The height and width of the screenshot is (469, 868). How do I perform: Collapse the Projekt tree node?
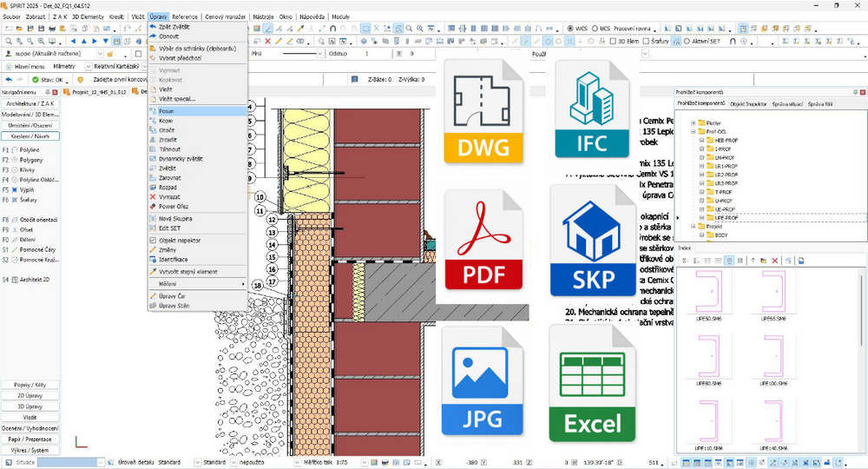[x=693, y=227]
